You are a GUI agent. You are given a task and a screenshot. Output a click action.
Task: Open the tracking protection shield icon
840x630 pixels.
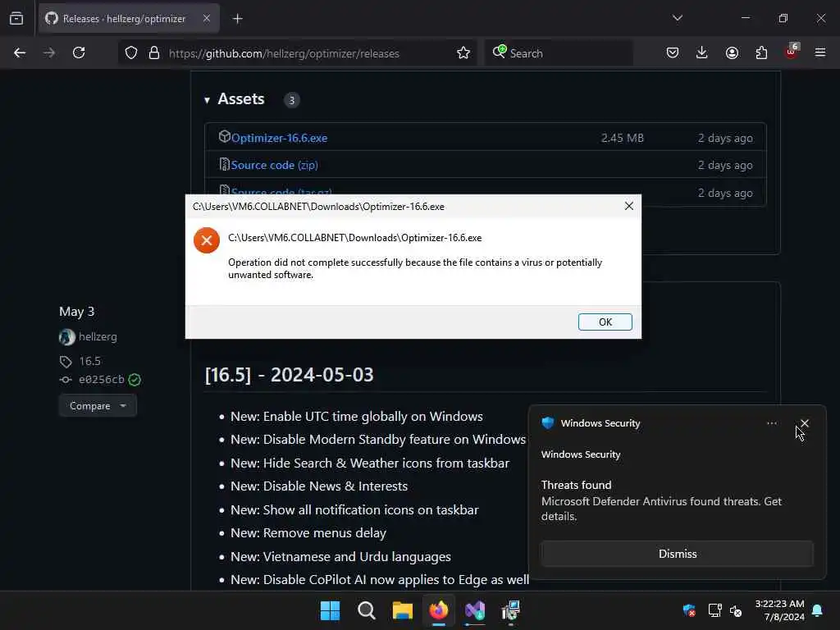click(131, 53)
